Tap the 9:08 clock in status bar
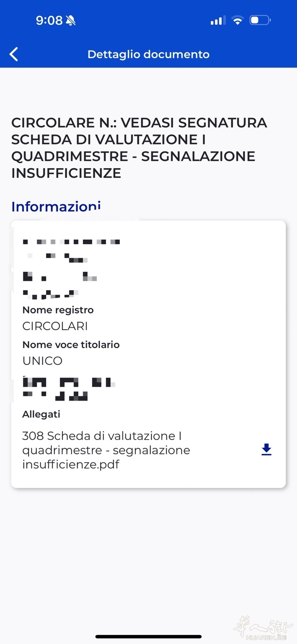297x644 pixels. (x=49, y=20)
